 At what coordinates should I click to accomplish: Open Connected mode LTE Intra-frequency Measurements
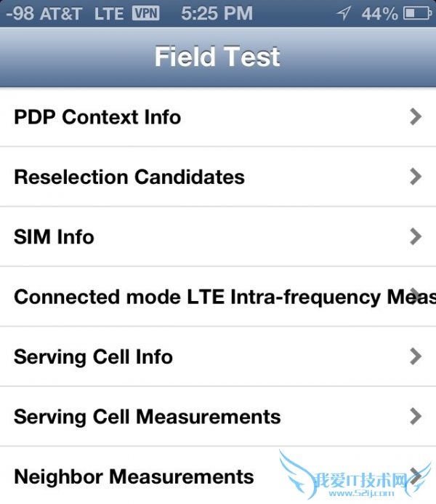218,297
